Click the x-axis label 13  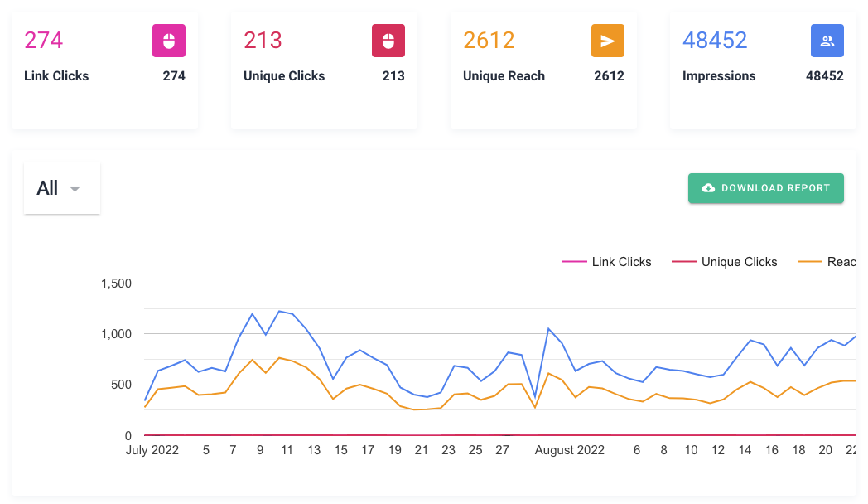[314, 450]
